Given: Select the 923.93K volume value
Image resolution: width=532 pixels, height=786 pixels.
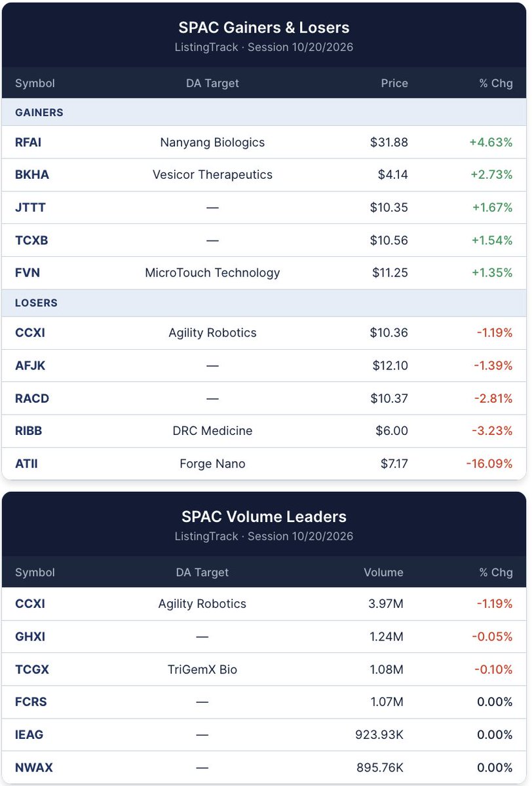Looking at the screenshot, I should [379, 735].
